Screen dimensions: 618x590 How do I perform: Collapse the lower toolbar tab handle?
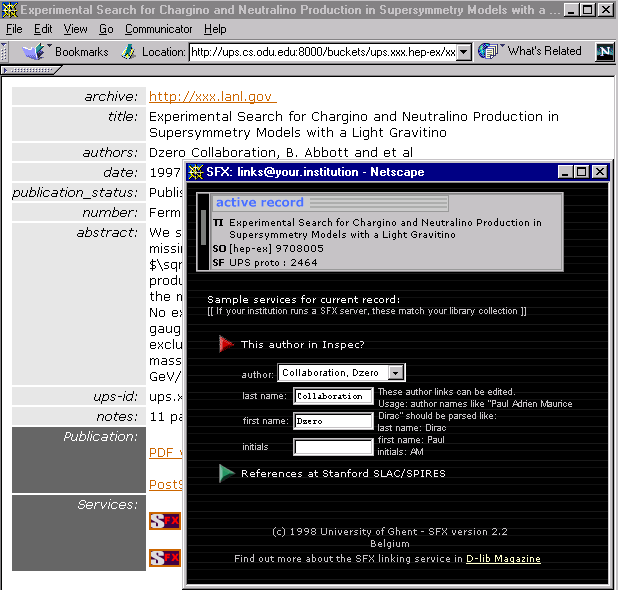click(x=31, y=70)
